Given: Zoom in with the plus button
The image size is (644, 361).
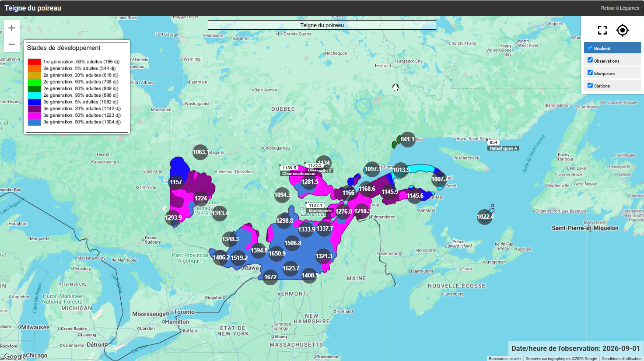Looking at the screenshot, I should [12, 28].
